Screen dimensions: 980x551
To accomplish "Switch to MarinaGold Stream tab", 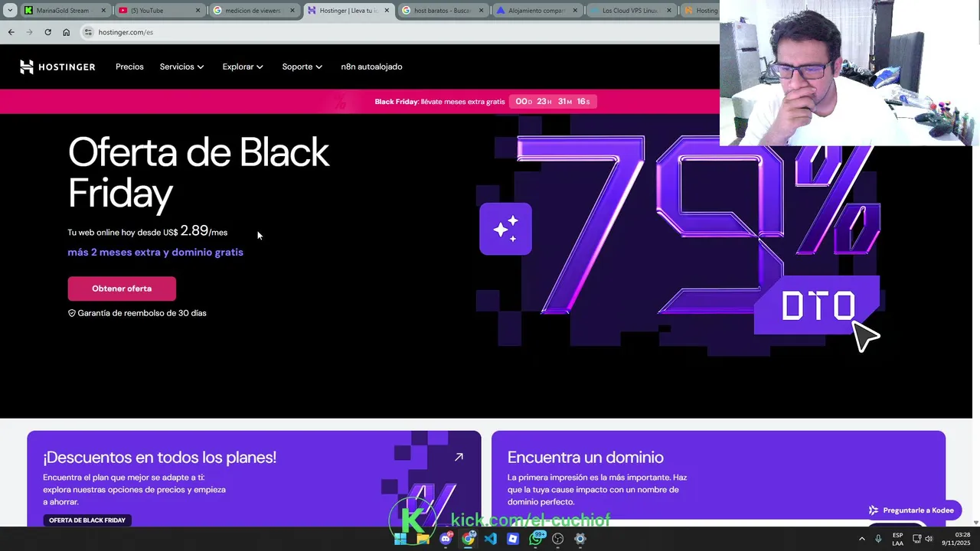I will 65,11.
